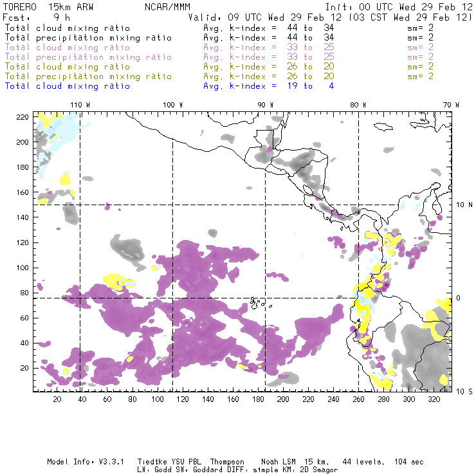Click the 'Noah LSM' footer text

point(279,462)
